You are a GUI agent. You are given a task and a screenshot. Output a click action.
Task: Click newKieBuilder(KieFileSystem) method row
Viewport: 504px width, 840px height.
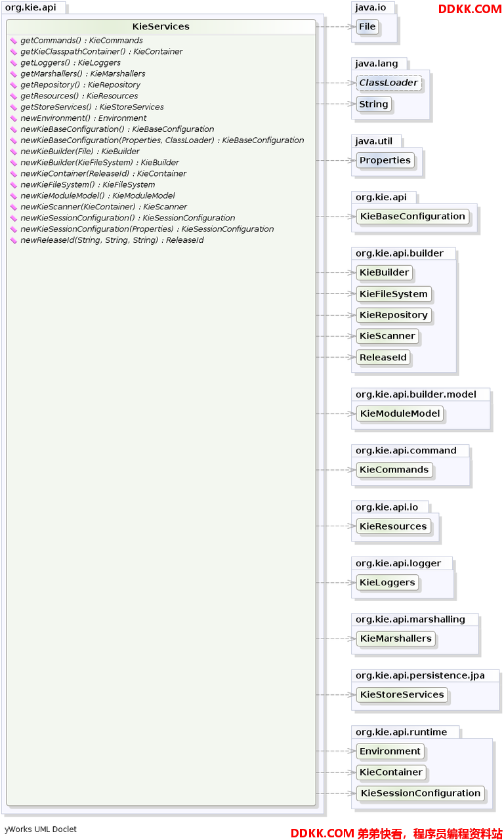(x=100, y=163)
